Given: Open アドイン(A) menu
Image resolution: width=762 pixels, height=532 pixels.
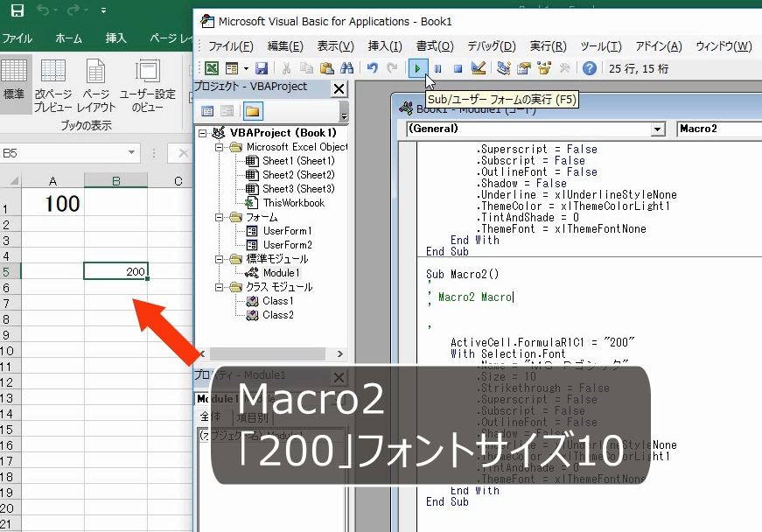Looking at the screenshot, I should 659,46.
